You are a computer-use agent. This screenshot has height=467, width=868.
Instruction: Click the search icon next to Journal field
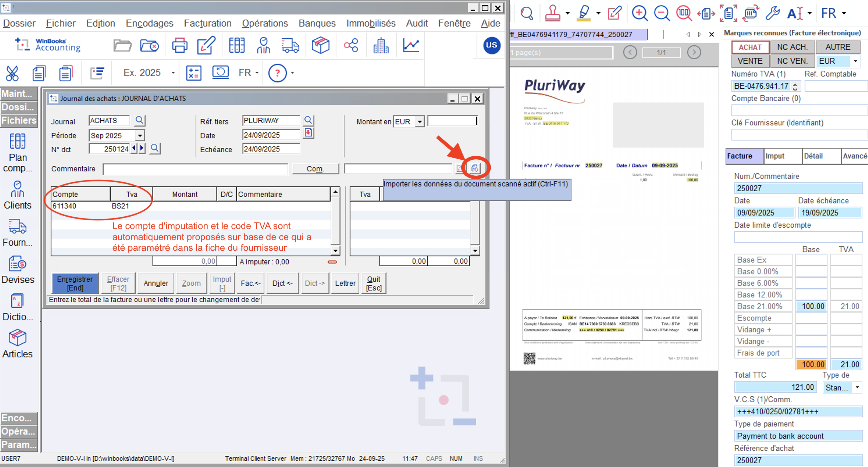pyautogui.click(x=139, y=121)
